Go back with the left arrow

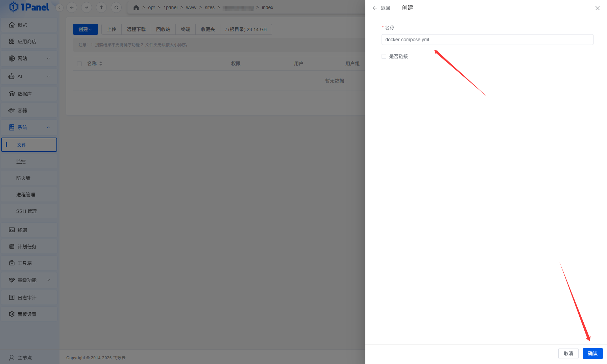pos(72,7)
